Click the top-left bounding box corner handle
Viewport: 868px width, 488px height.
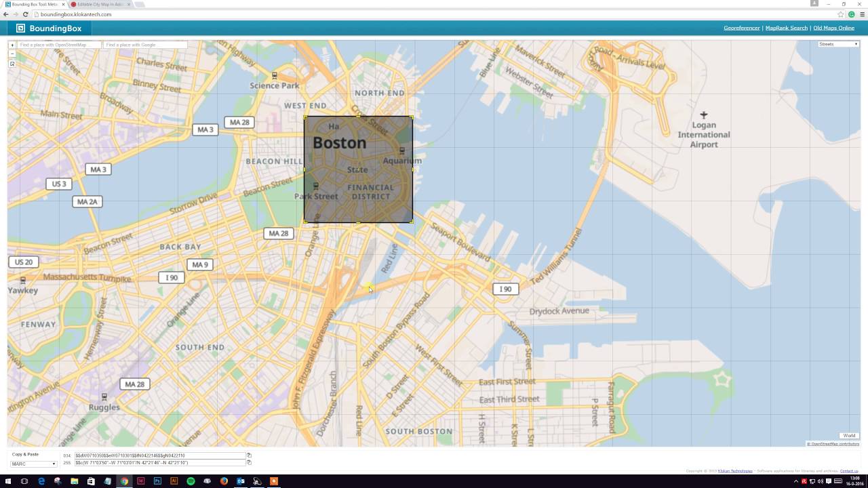304,117
